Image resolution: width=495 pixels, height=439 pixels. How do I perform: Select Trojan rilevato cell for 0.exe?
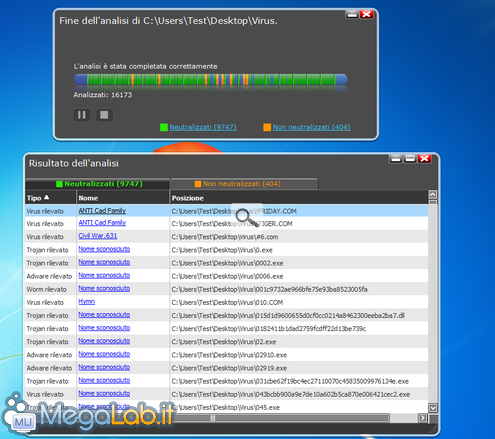(47, 250)
